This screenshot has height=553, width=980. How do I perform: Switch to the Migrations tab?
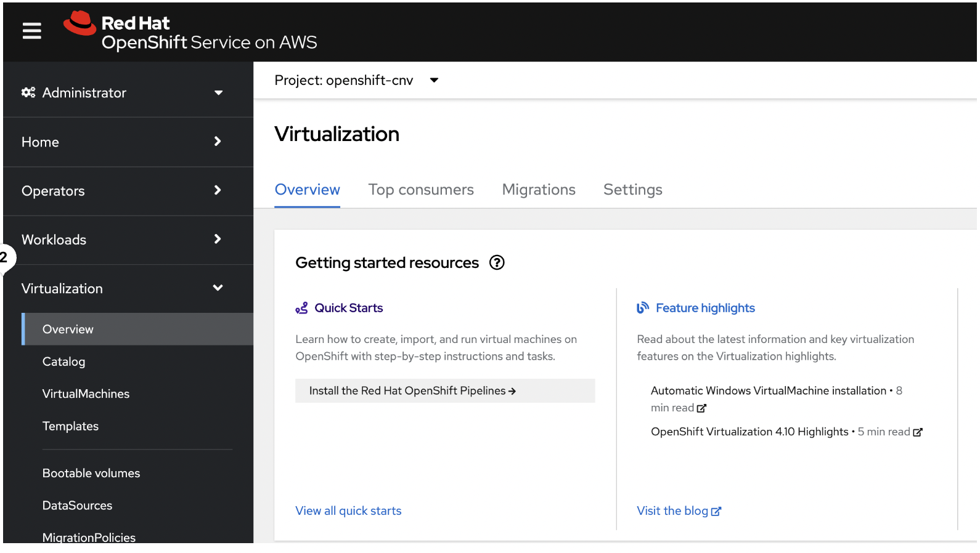pos(539,190)
